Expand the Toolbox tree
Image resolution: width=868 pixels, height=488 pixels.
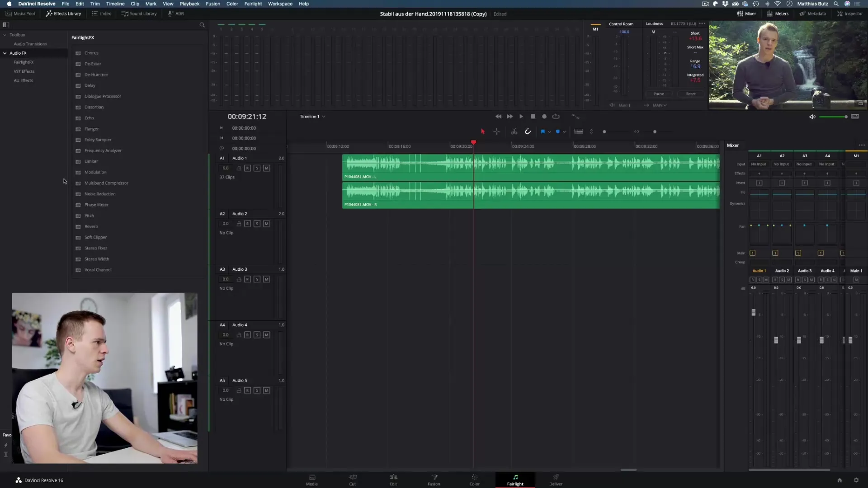click(5, 35)
